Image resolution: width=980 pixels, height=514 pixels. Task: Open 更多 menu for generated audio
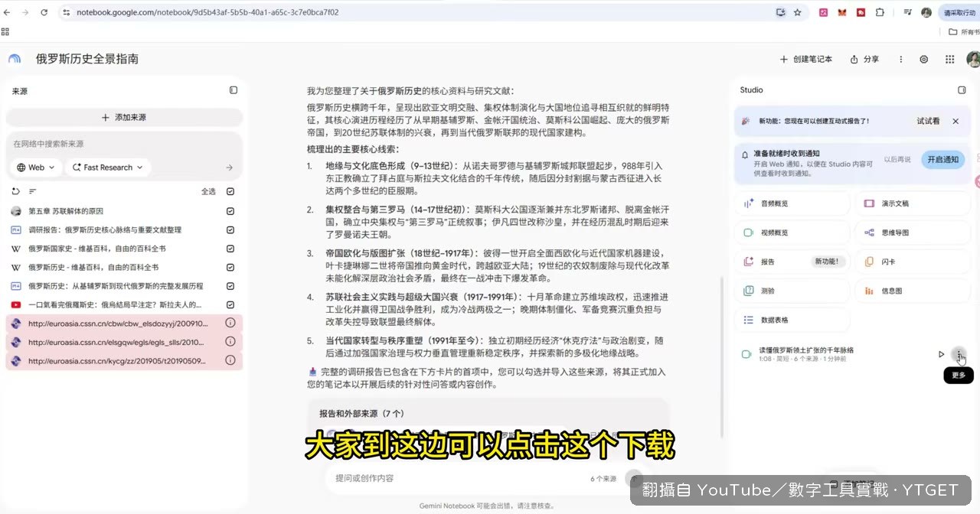click(959, 354)
